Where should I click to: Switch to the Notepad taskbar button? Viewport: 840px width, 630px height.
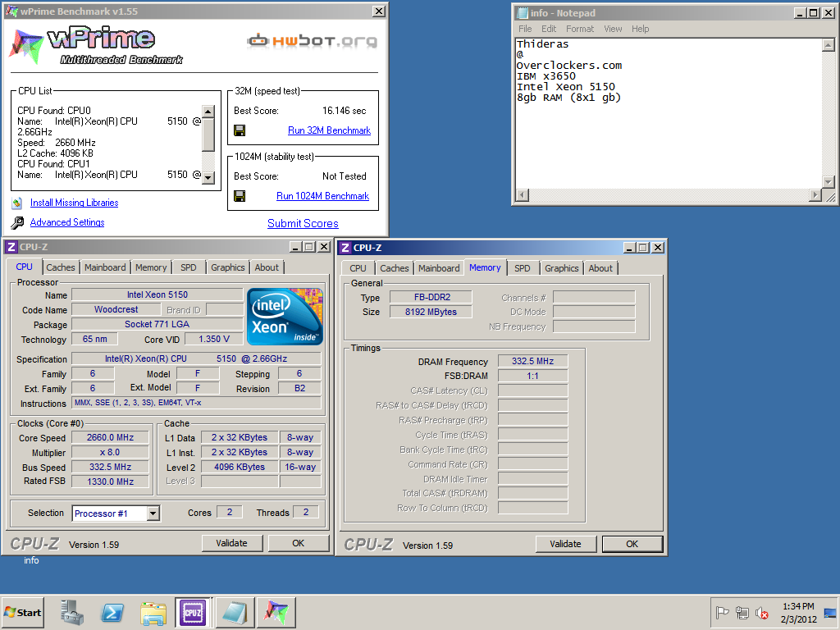tap(234, 612)
